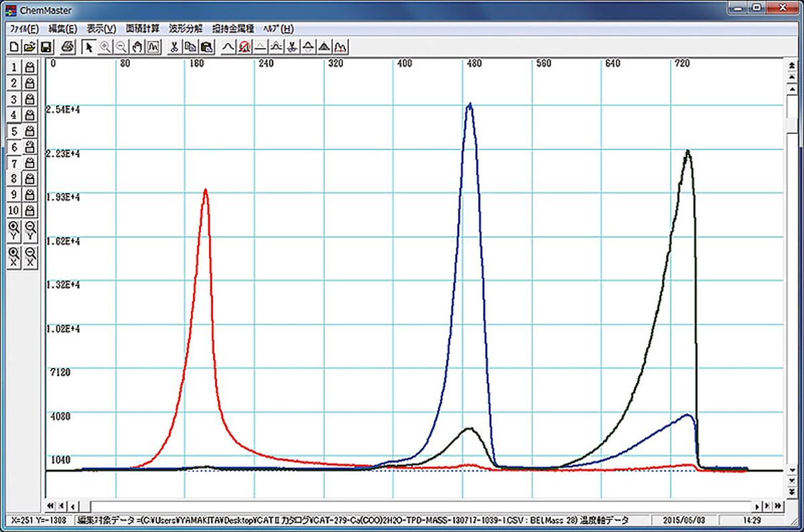Toggle curve number 3 button
This screenshot has height=532, width=804.
click(13, 98)
